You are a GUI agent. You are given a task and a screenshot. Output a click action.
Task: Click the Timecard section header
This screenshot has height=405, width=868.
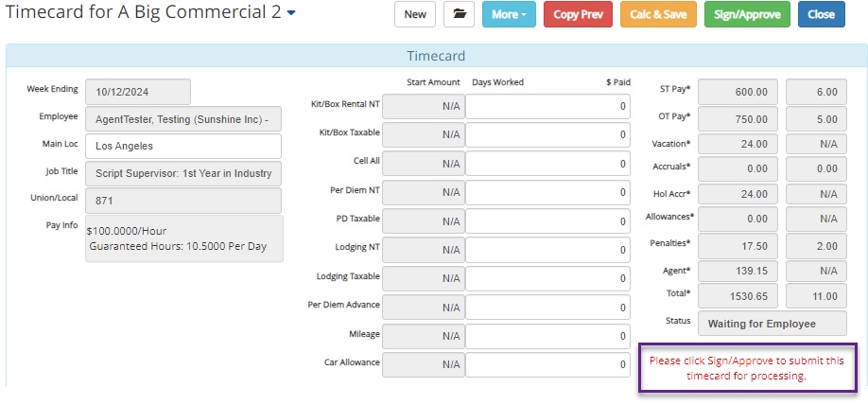point(436,56)
